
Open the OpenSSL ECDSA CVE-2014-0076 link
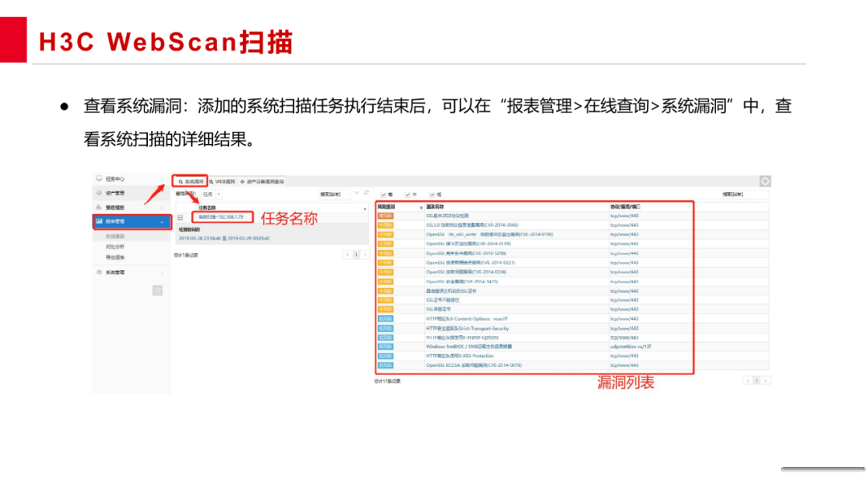point(473,365)
